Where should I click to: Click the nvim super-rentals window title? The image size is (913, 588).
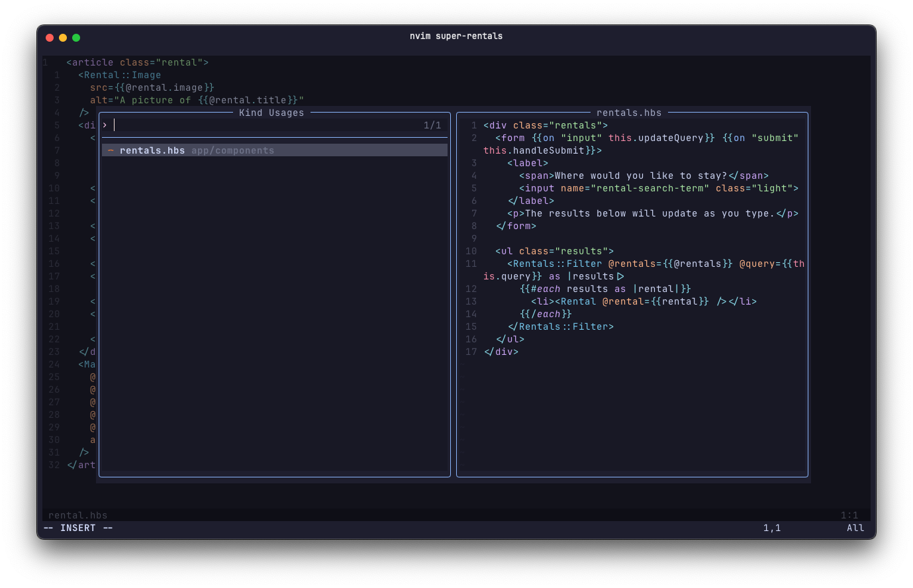(x=456, y=36)
